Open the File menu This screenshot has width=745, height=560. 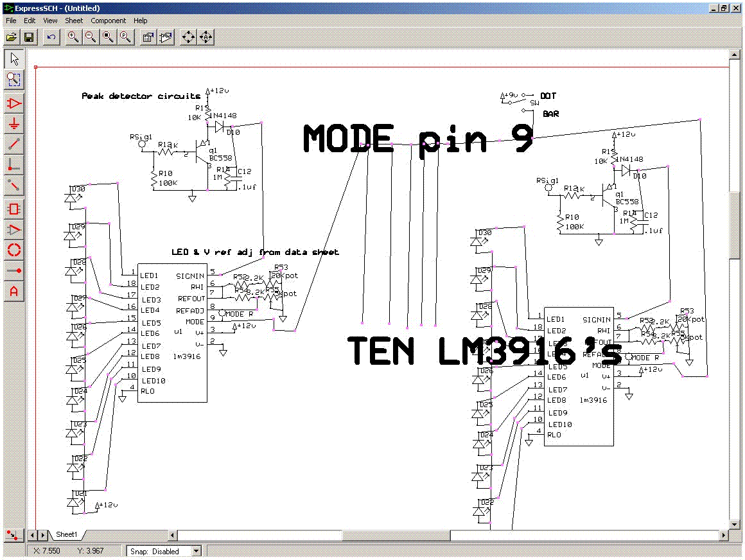[x=11, y=21]
